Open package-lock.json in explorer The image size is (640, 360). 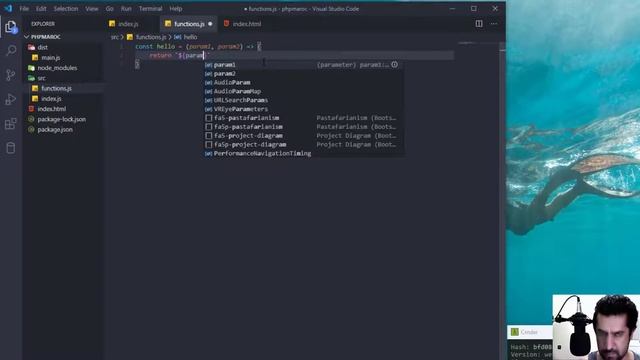coord(61,119)
